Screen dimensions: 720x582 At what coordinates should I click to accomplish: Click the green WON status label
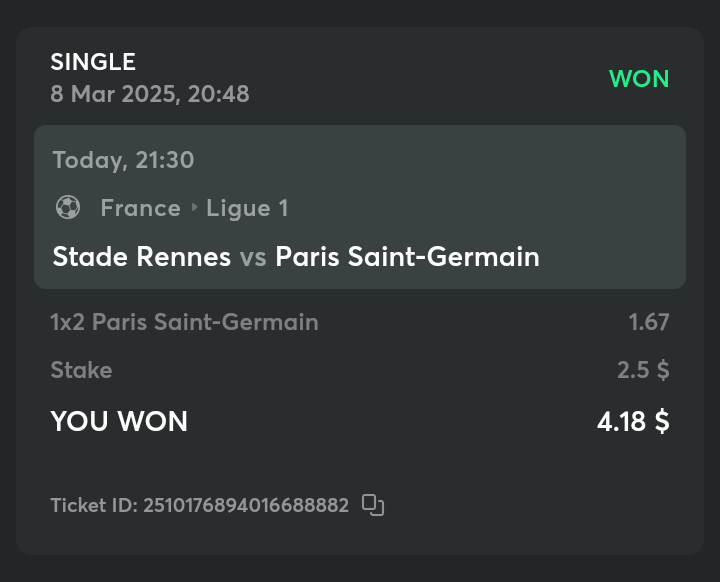[639, 79]
